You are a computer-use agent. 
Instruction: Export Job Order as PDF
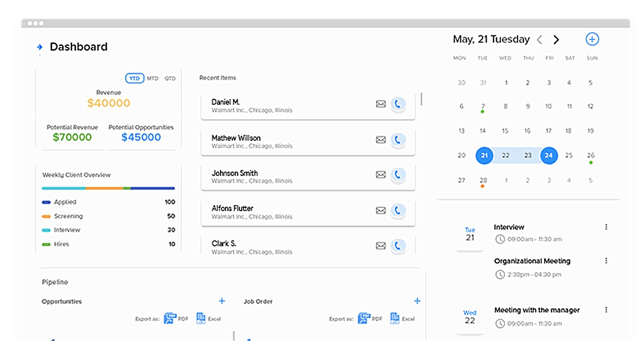[370, 318]
